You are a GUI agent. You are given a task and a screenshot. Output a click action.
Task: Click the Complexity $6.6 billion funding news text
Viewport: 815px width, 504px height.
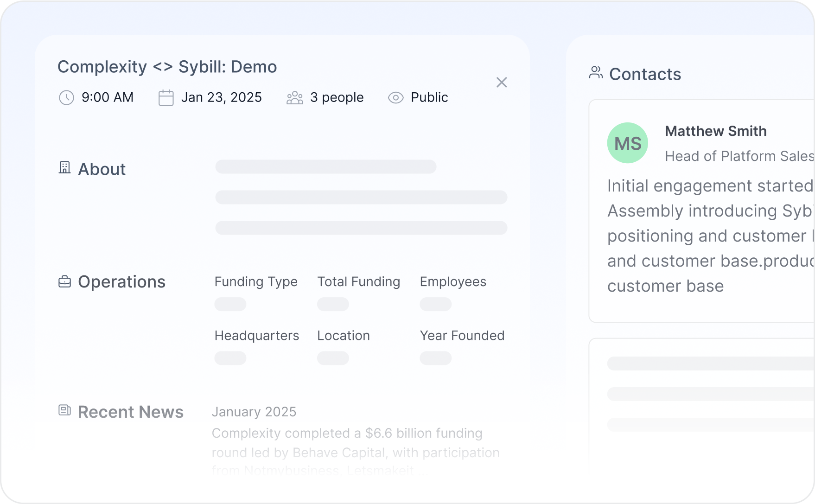(x=356, y=452)
